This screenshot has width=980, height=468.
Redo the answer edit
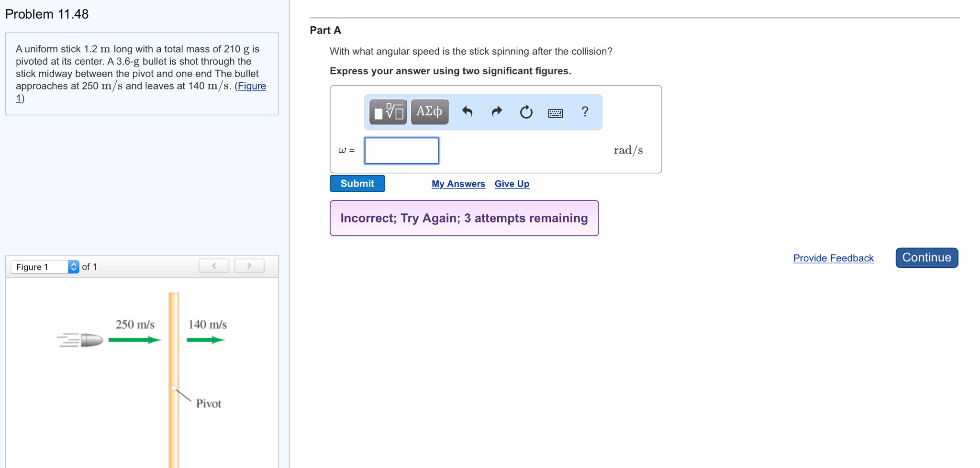(497, 112)
